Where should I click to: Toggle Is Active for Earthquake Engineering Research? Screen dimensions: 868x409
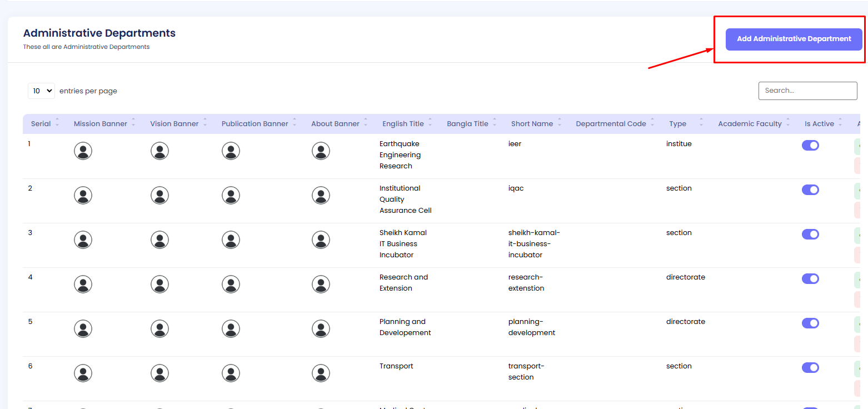pyautogui.click(x=810, y=146)
